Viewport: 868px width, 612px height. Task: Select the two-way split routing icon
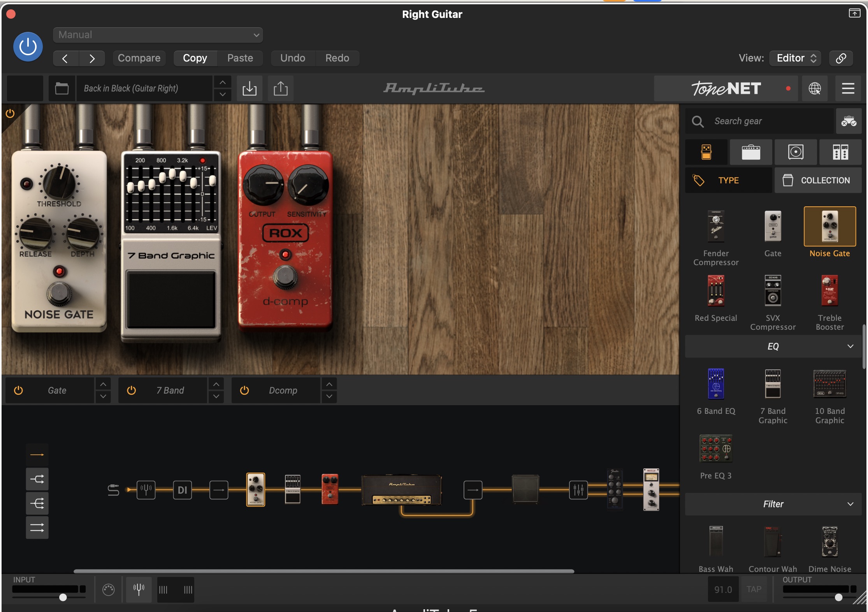37,479
